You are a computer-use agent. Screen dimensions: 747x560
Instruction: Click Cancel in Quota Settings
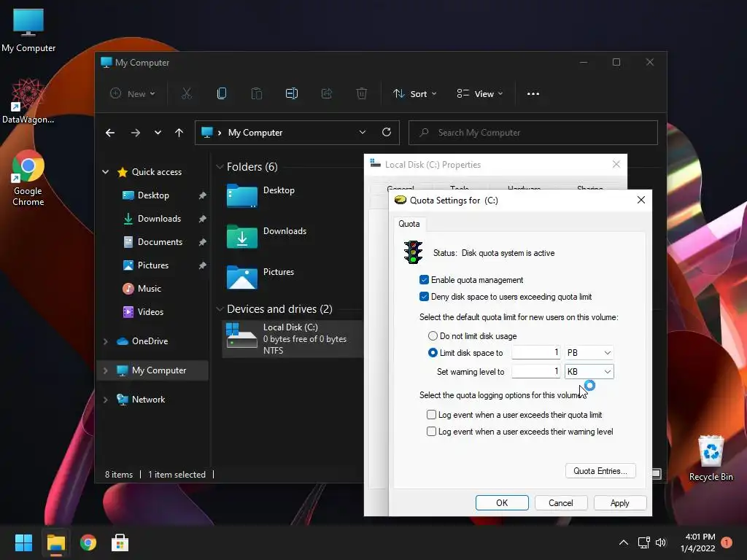[x=561, y=503]
